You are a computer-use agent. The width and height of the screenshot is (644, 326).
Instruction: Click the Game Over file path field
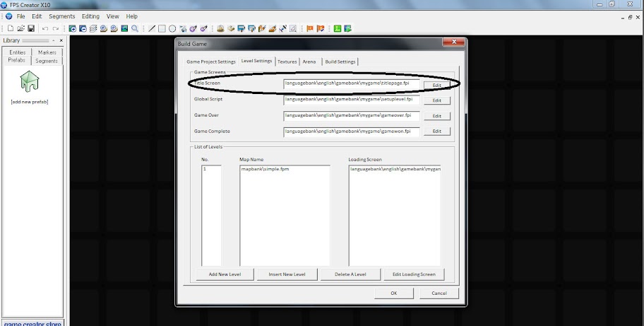352,116
